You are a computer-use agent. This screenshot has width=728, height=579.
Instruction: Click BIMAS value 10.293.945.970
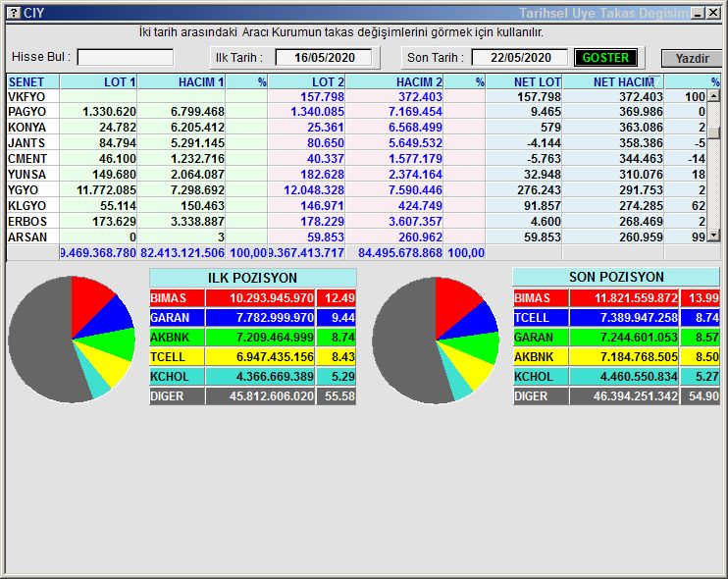[272, 298]
